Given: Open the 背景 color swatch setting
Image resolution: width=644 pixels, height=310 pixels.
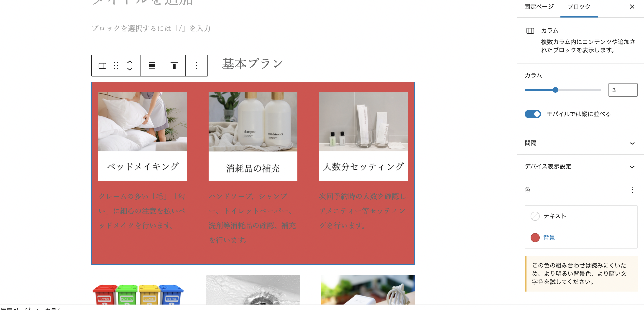Looking at the screenshot, I should coord(581,238).
